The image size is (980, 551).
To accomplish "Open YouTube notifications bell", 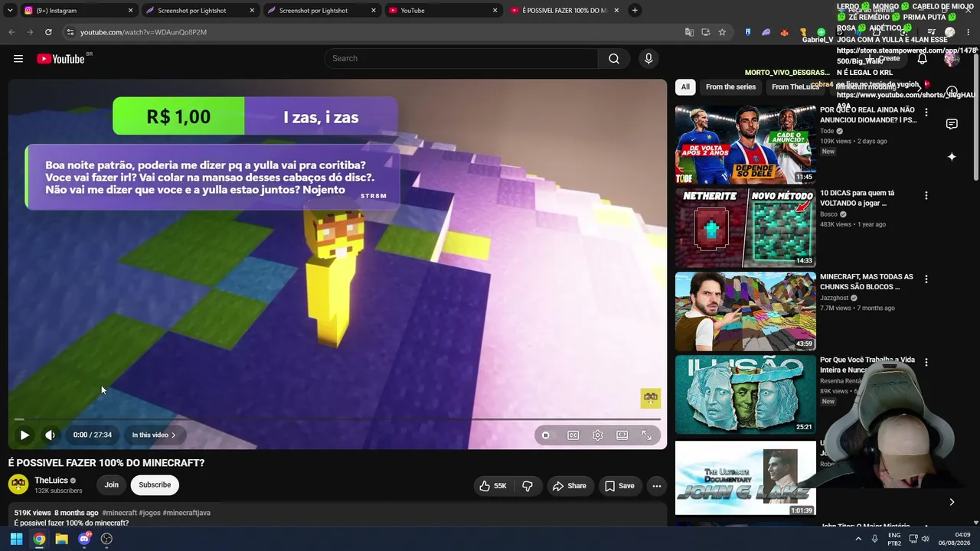I will [923, 59].
